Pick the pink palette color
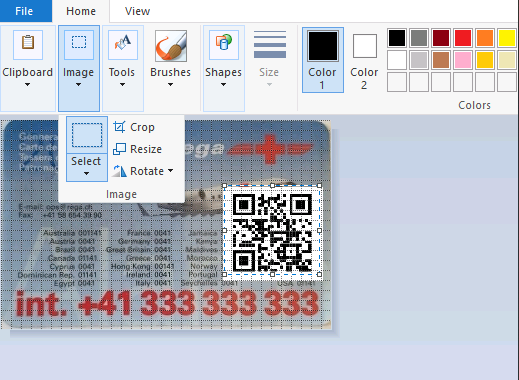Viewport: 519px width, 380px height. coord(463,60)
